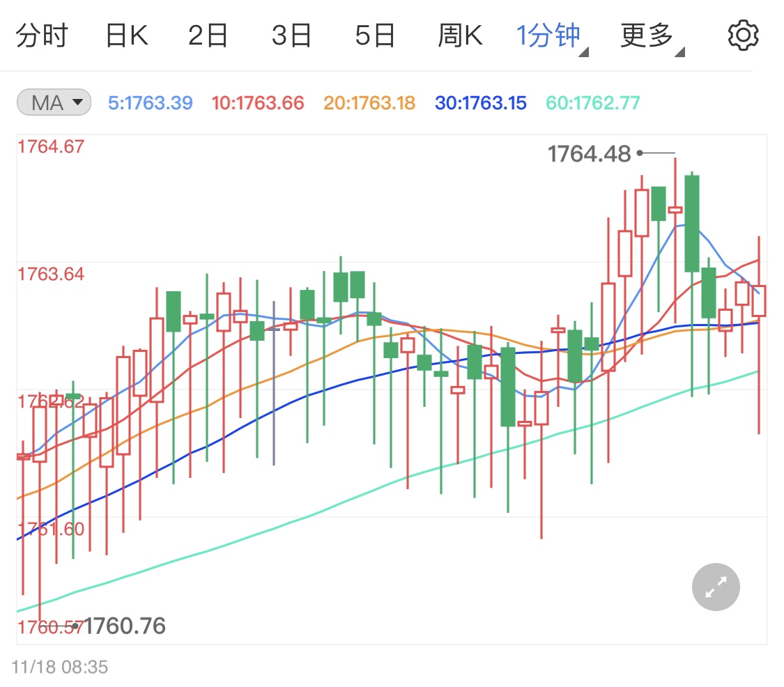Click the low price label 1760.76

tap(125, 626)
